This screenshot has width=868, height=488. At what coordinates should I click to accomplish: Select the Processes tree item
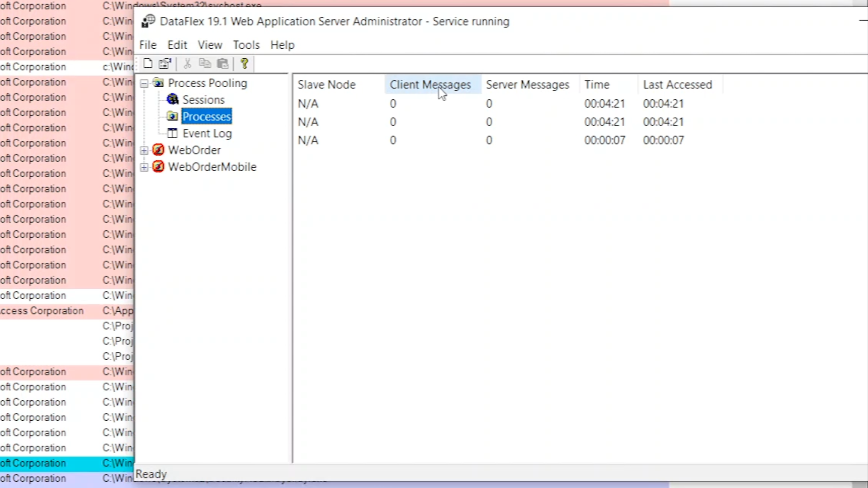click(x=207, y=117)
